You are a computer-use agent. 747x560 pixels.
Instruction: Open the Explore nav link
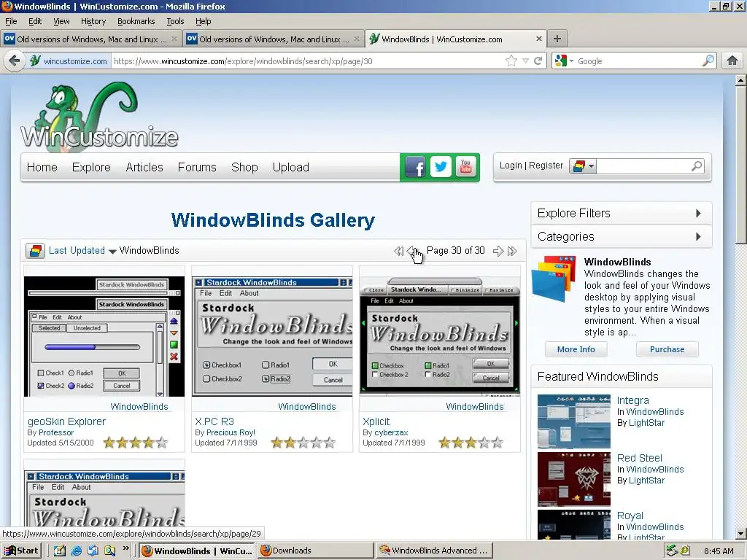point(91,167)
